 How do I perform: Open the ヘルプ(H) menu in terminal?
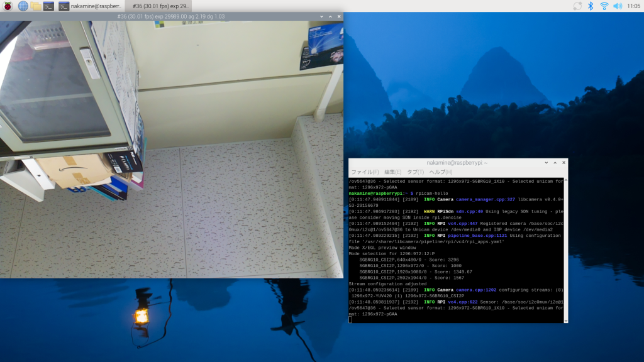click(x=440, y=172)
